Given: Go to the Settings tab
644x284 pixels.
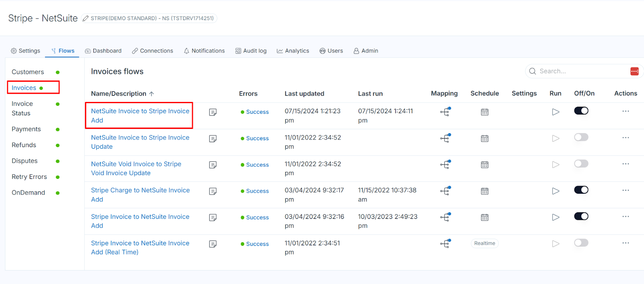Looking at the screenshot, I should [25, 51].
